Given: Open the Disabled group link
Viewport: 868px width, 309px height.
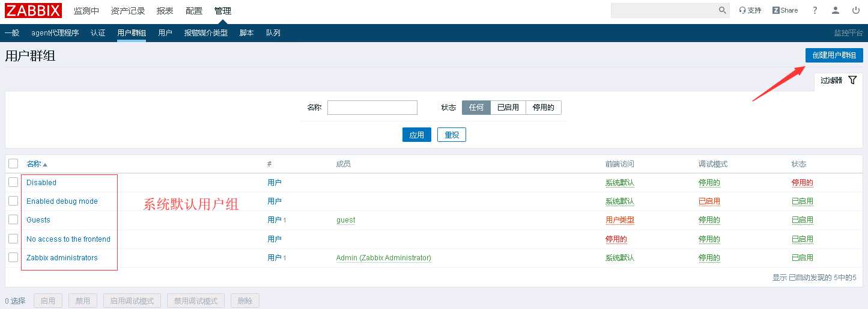Looking at the screenshot, I should tap(41, 183).
